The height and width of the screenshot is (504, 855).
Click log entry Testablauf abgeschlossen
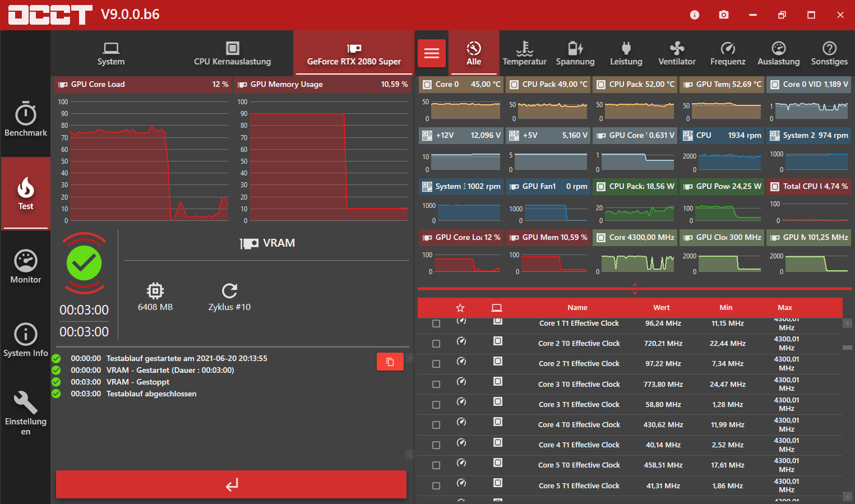(151, 394)
